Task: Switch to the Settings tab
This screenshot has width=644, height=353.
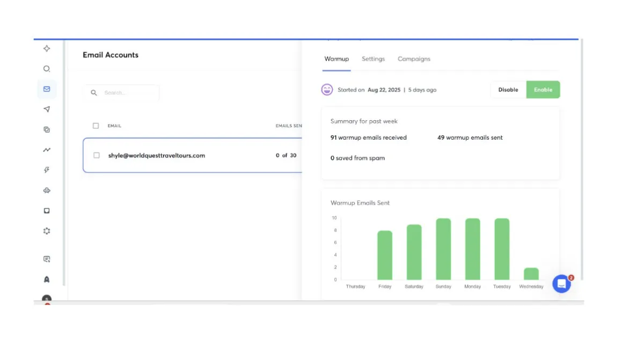Action: [373, 59]
